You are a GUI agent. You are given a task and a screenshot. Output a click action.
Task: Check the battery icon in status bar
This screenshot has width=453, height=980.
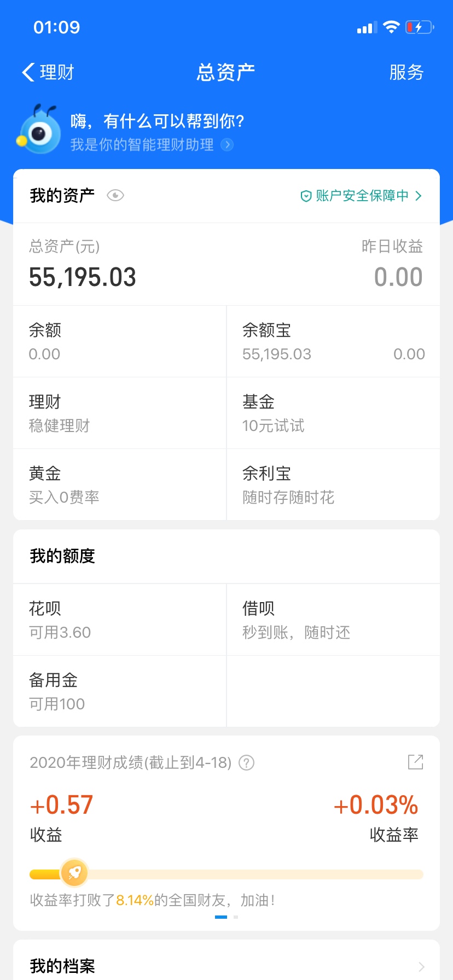coord(420,27)
